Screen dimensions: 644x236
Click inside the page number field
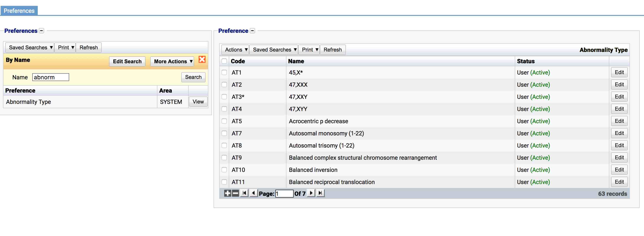point(284,193)
